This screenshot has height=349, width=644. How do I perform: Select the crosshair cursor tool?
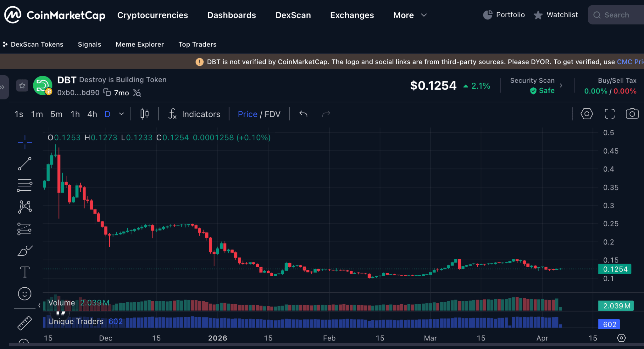pyautogui.click(x=25, y=142)
